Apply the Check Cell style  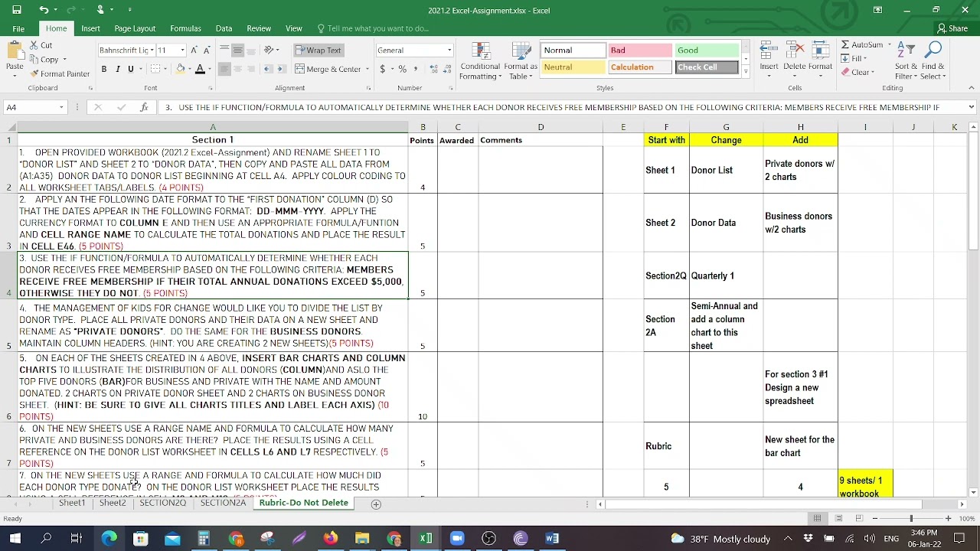707,67
